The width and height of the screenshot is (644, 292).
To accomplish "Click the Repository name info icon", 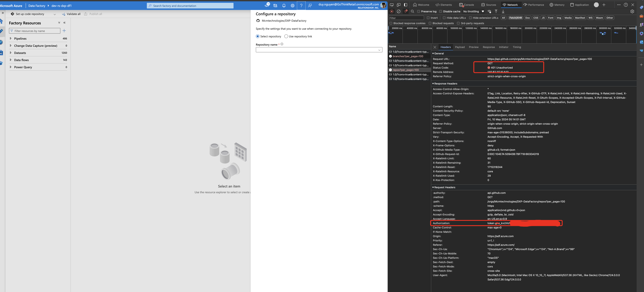I will pyautogui.click(x=282, y=44).
